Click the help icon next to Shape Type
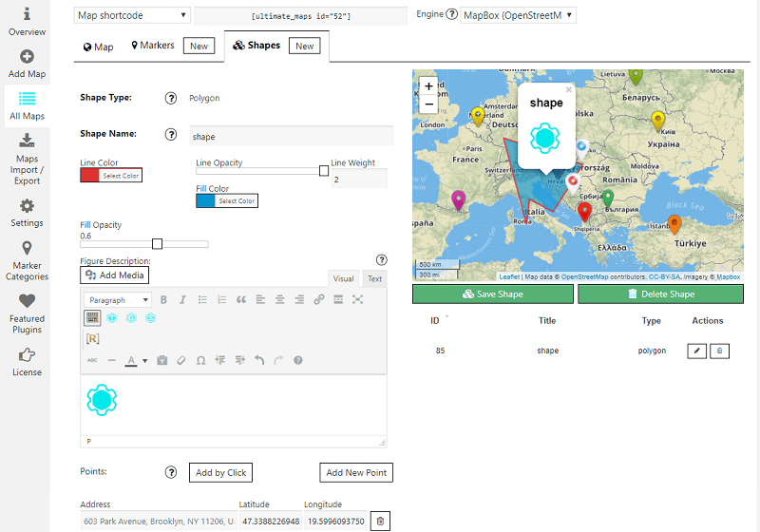Image resolution: width=760 pixels, height=532 pixels. pos(171,98)
